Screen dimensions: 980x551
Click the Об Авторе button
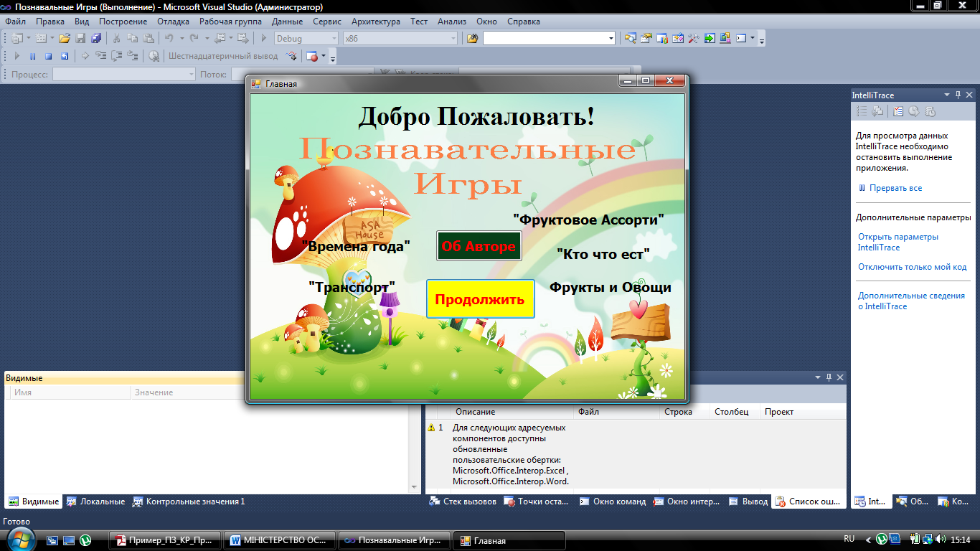[x=479, y=246]
